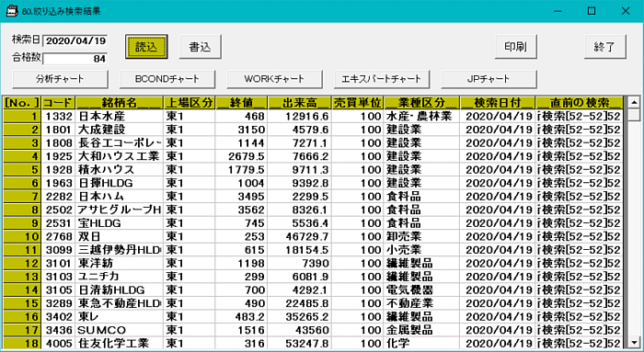This screenshot has width=644, height=352.
Task: Click the コード column header
Action: point(58,103)
